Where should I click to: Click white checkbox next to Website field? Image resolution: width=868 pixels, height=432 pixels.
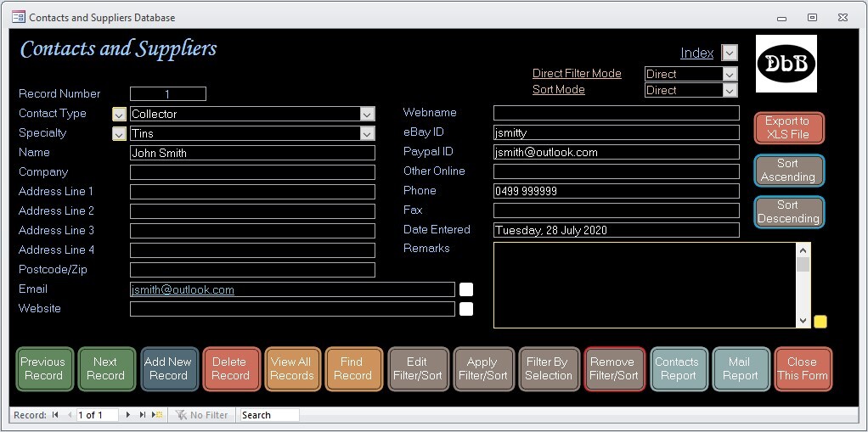tap(466, 309)
